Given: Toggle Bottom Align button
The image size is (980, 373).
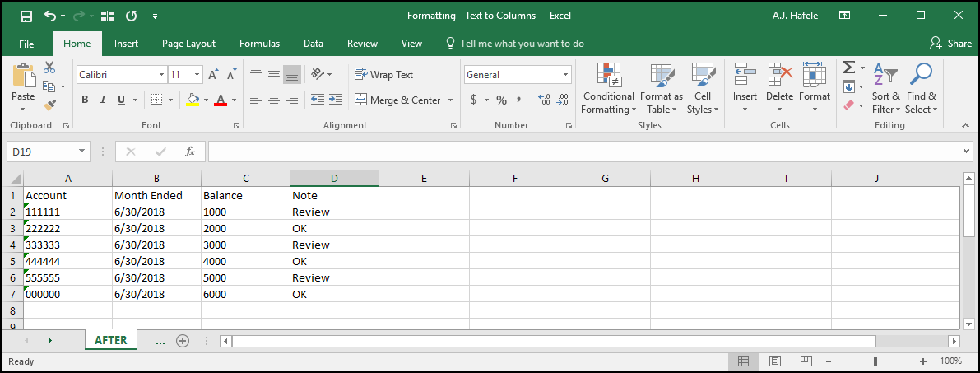Looking at the screenshot, I should click(292, 74).
